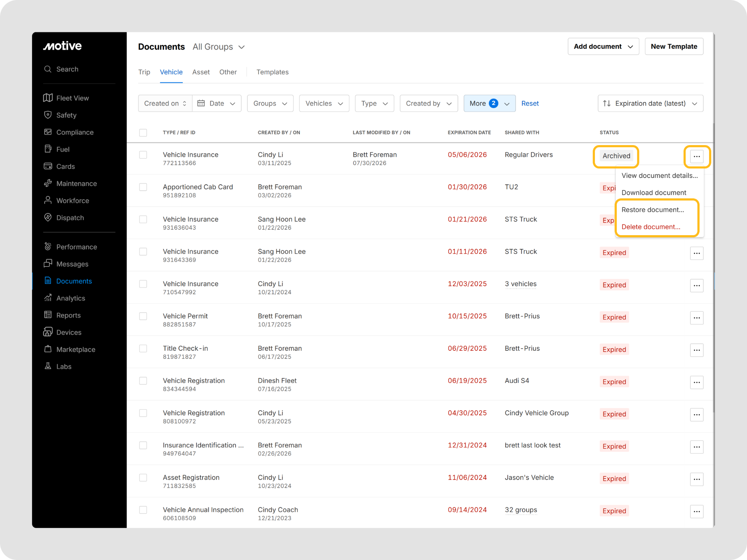
Task: Click the New Template button
Action: (x=674, y=47)
